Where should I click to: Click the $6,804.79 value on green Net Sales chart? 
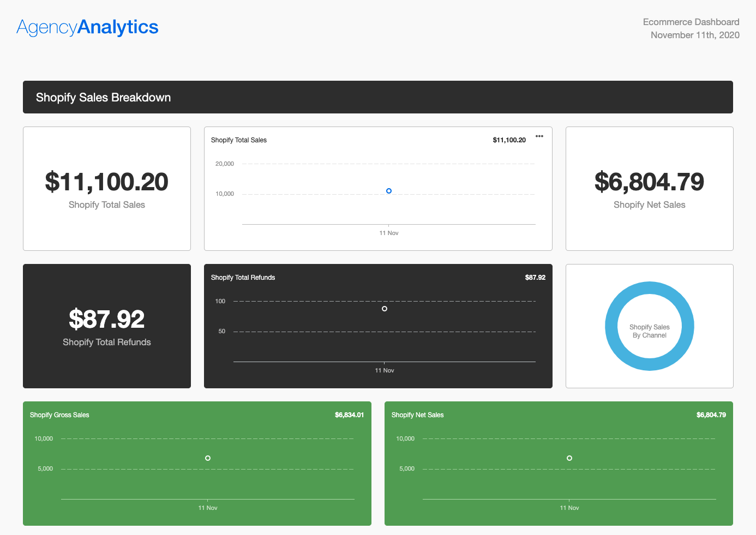click(711, 415)
